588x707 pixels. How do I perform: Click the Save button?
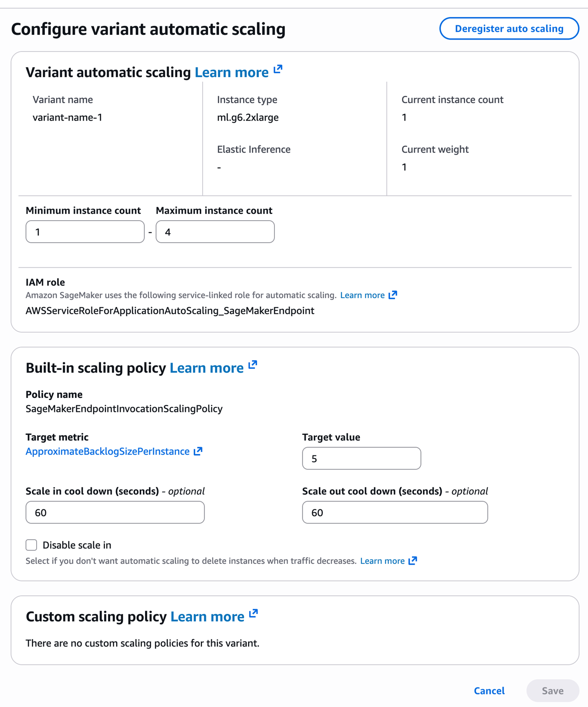point(552,691)
